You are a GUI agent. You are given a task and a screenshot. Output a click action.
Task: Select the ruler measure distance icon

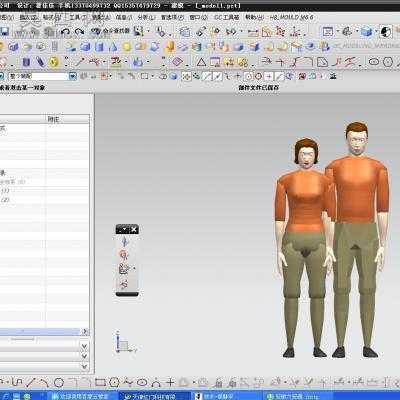(x=253, y=32)
